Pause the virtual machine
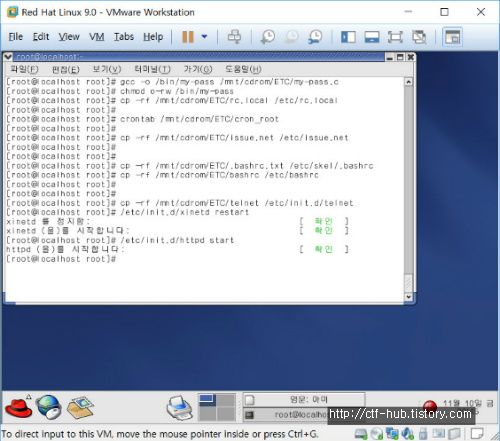 (x=188, y=37)
